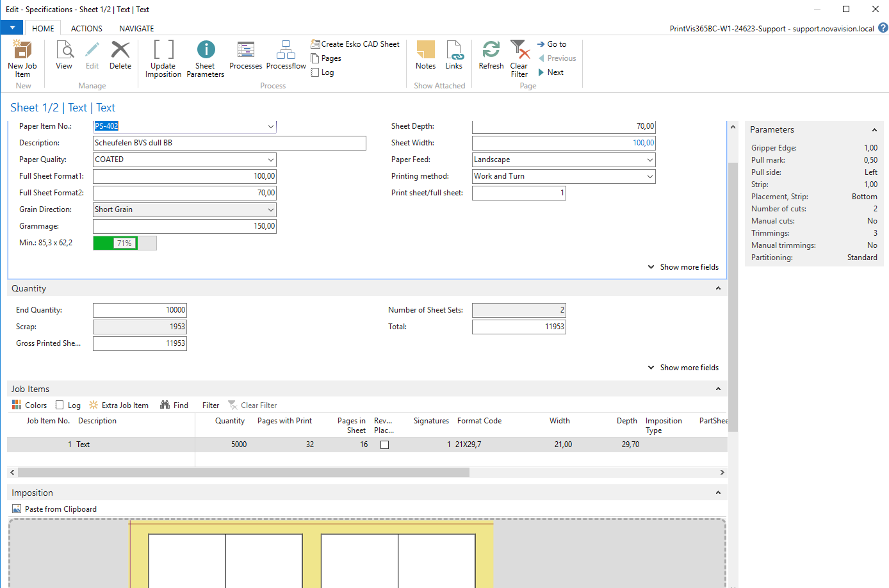This screenshot has width=889, height=588.
Task: Click the Min.: 71% usage bar
Action: 125,243
